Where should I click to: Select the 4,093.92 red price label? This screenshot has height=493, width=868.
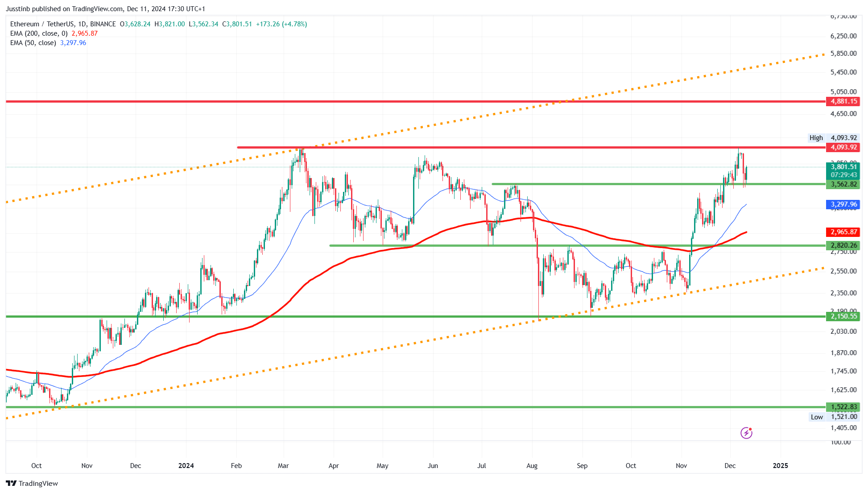point(843,147)
